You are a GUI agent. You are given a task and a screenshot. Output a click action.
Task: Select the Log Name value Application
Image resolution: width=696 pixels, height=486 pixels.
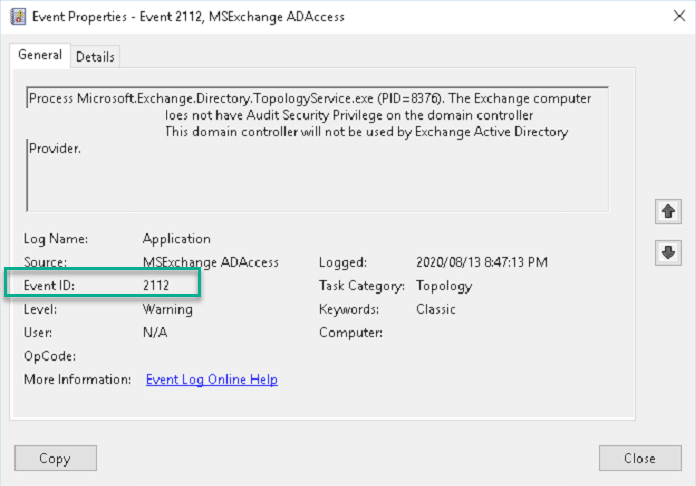point(177,239)
